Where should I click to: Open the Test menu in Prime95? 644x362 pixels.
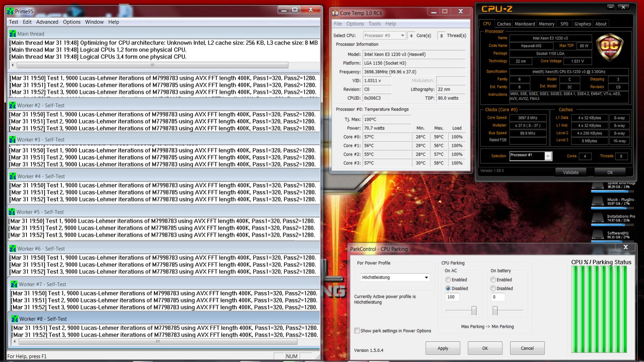[13, 22]
